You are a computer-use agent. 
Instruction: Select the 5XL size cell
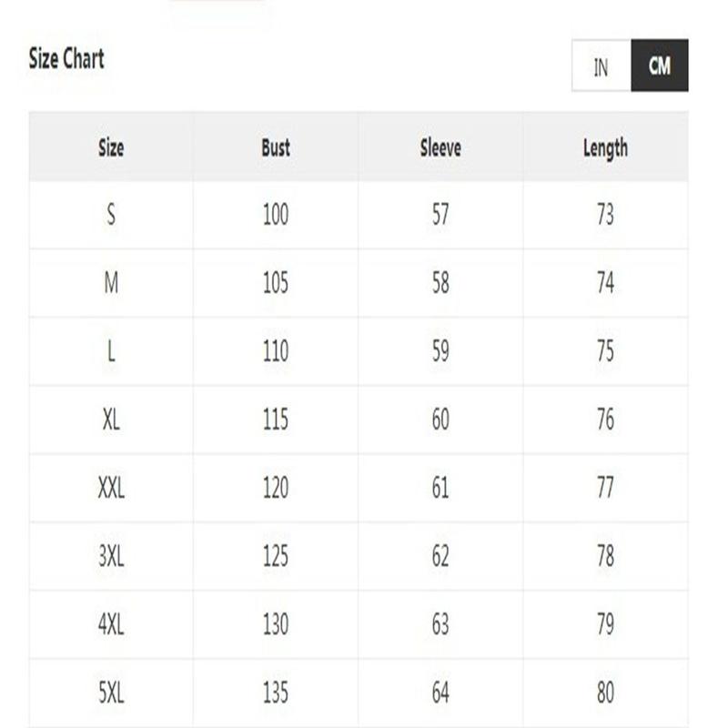point(111,693)
